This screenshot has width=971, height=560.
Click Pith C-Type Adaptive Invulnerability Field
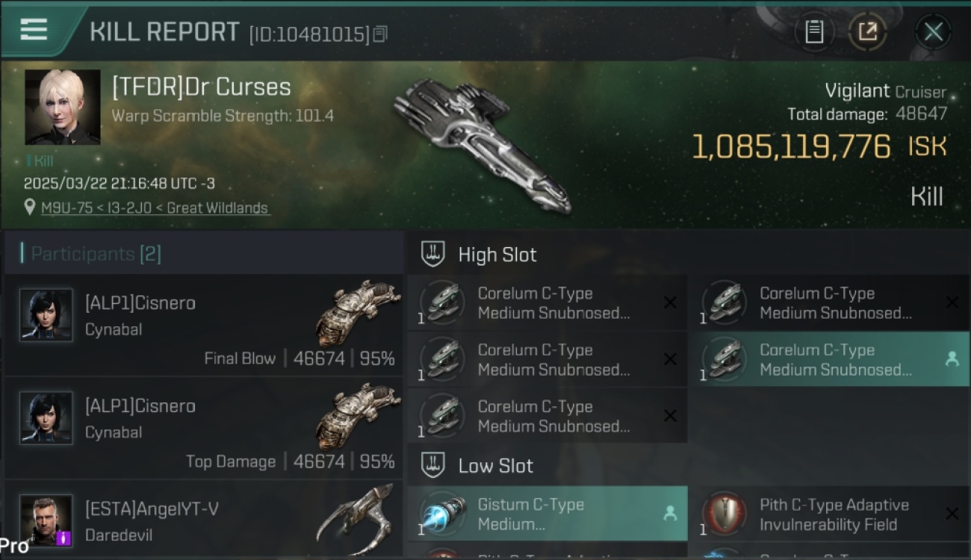[828, 514]
